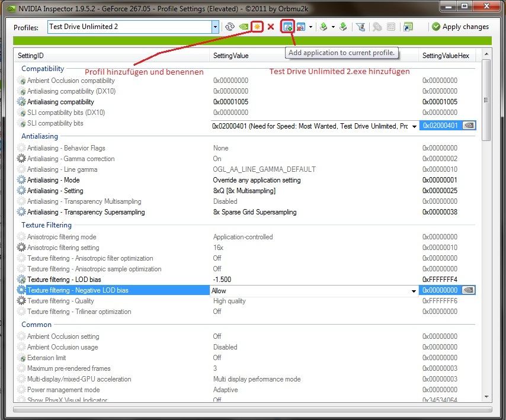506x420 pixels.
Task: Click value 8xQ [8x Multisampling]
Action: [x=244, y=190]
